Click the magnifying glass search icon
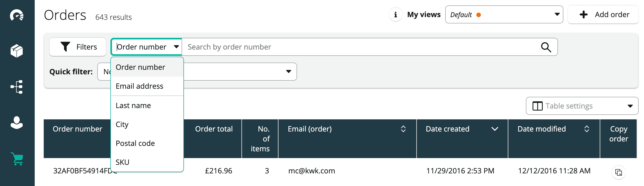 [546, 47]
